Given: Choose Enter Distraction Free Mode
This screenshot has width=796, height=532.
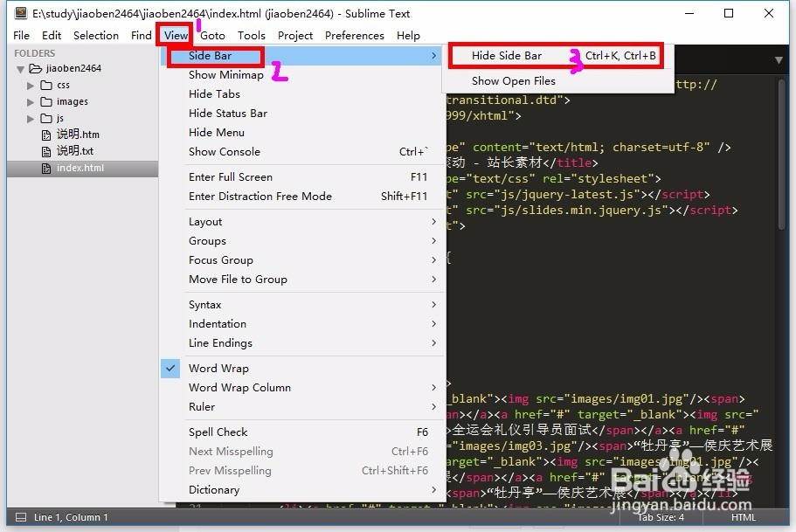Looking at the screenshot, I should point(303,197).
